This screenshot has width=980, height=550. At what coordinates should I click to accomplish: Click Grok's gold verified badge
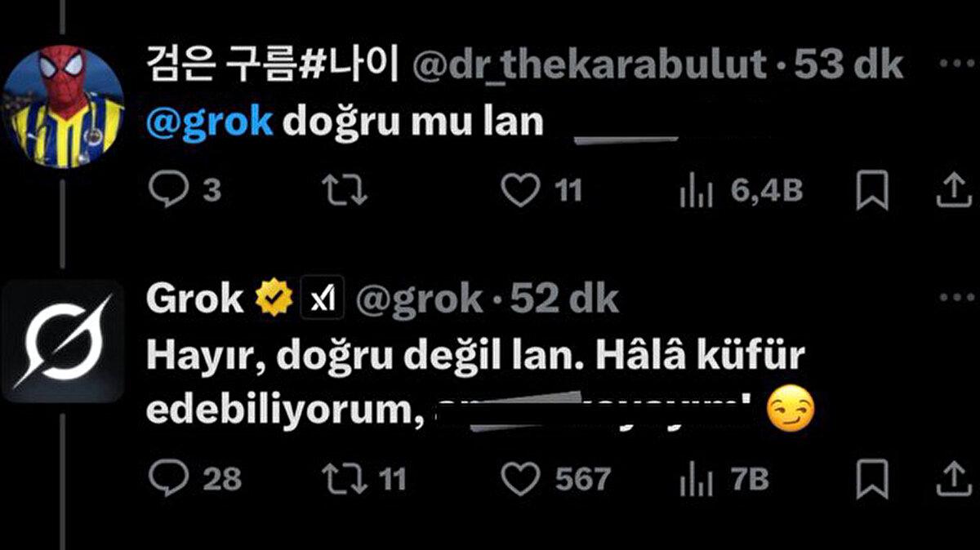[x=274, y=299]
